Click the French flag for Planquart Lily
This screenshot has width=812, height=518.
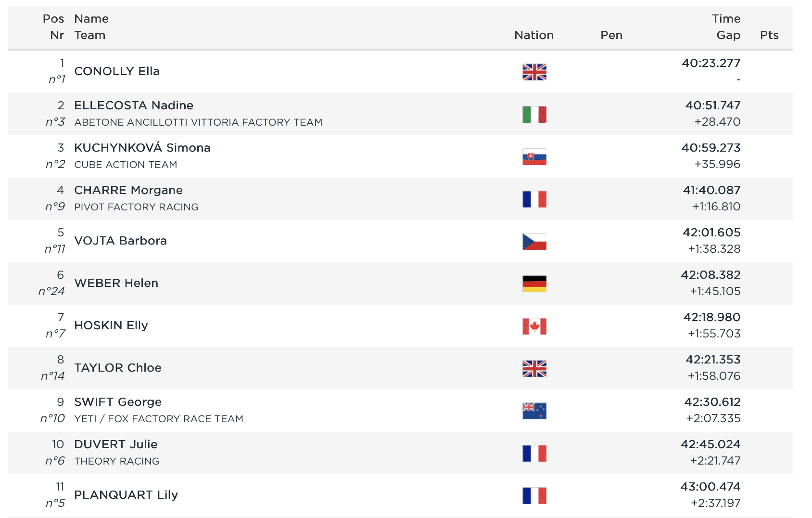pyautogui.click(x=534, y=496)
